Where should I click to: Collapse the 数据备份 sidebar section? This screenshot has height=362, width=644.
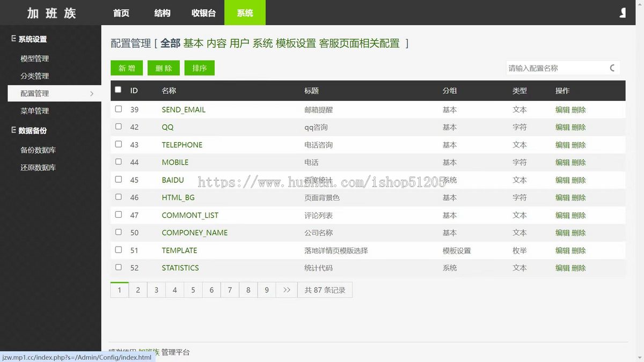(x=13, y=130)
